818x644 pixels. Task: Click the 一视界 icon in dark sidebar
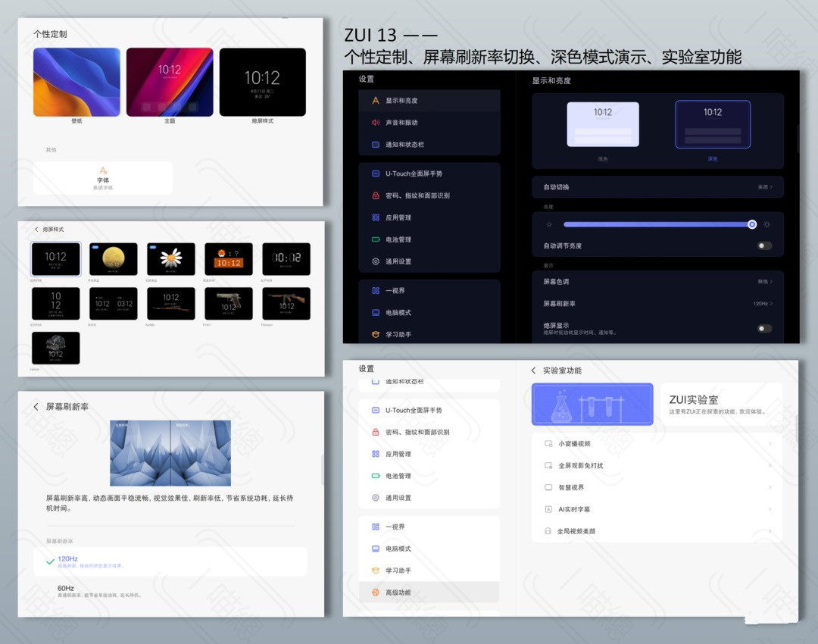(x=376, y=291)
